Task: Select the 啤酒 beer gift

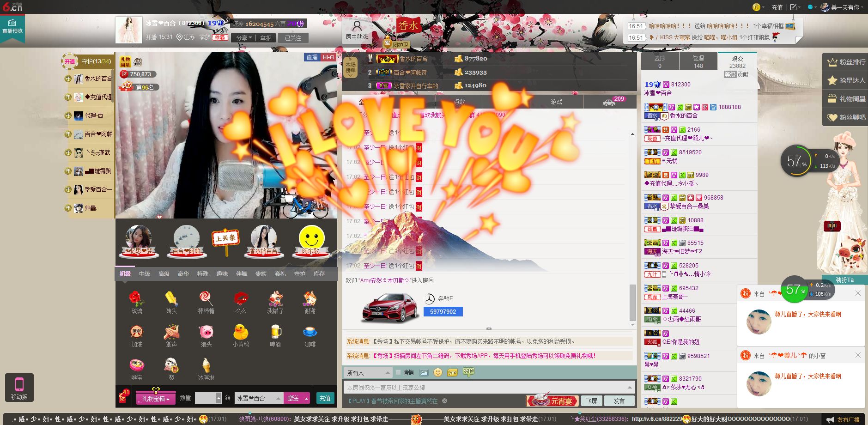Action: [275, 332]
